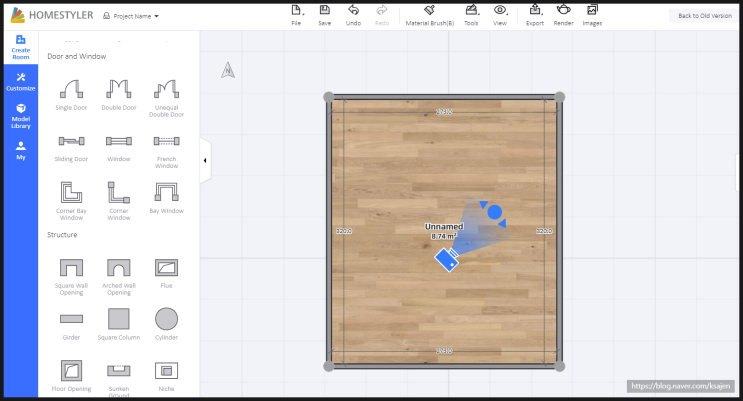Save the project
The height and width of the screenshot is (401, 743).
[325, 15]
